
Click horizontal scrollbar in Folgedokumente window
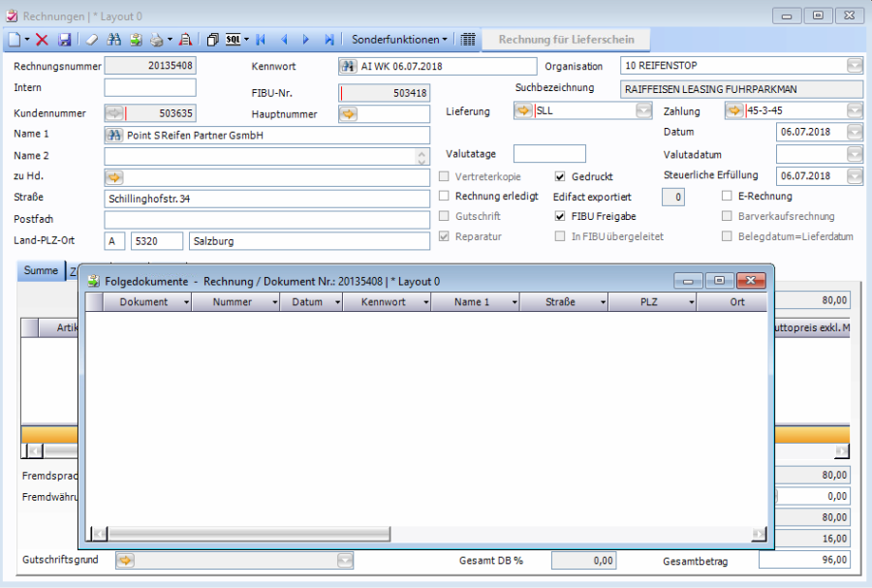pos(242,534)
